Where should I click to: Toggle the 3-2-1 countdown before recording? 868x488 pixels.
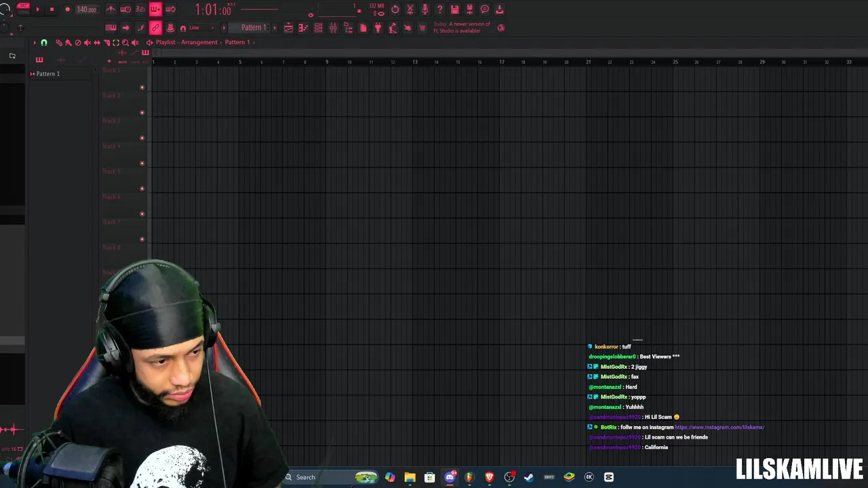click(x=140, y=9)
